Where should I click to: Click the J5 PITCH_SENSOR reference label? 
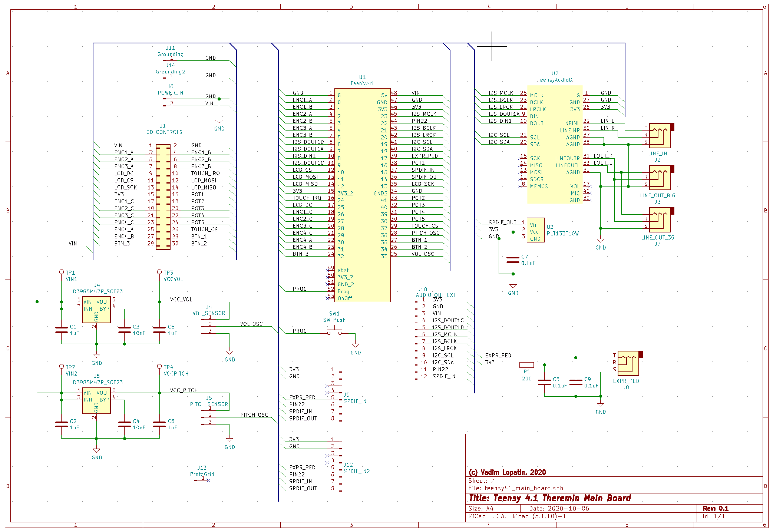pyautogui.click(x=209, y=401)
